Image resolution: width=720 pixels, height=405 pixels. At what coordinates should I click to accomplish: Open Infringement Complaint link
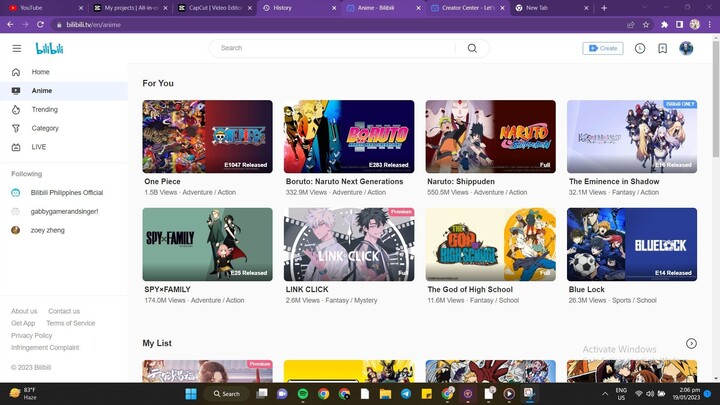pos(45,348)
